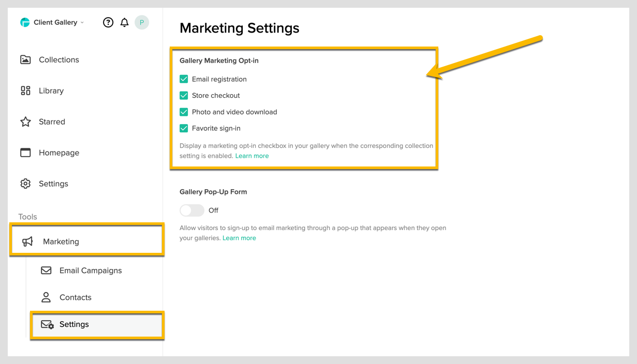Uncheck the Store checkout checkbox
The image size is (637, 364).
pyautogui.click(x=184, y=96)
